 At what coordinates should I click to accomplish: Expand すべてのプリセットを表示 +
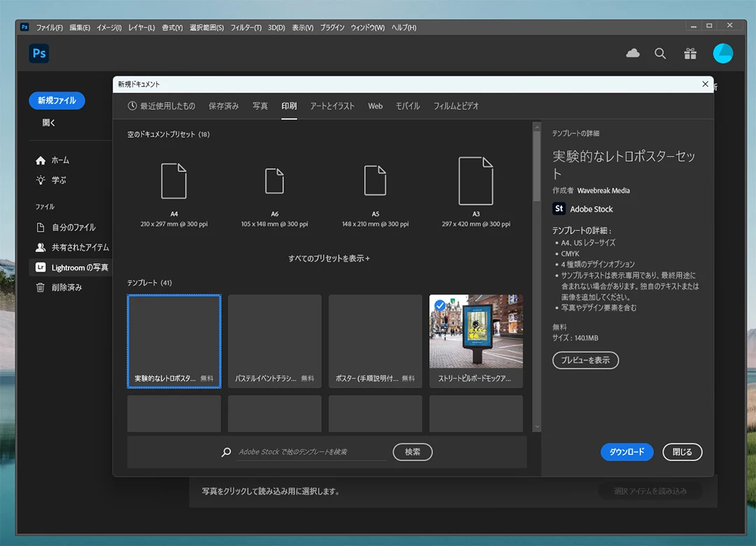coord(329,258)
